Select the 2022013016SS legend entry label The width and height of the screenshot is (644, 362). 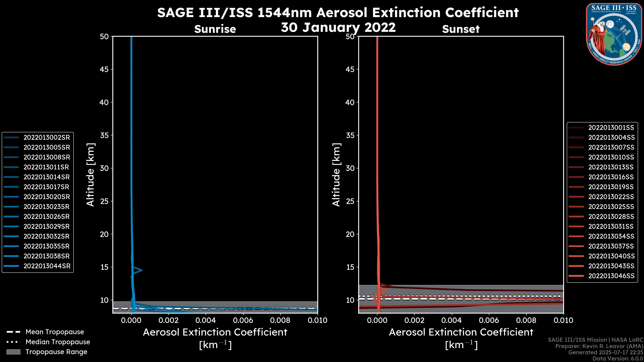pyautogui.click(x=611, y=177)
